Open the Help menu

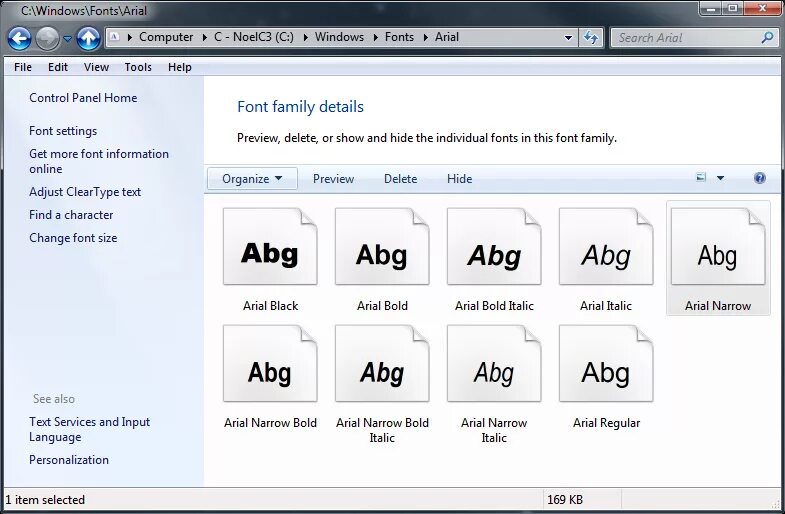tap(180, 67)
